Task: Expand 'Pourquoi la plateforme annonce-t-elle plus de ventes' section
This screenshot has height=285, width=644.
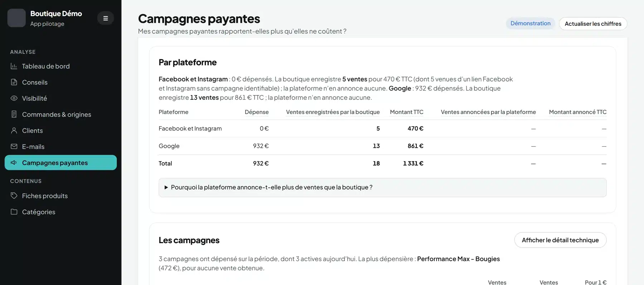Action: point(382,187)
